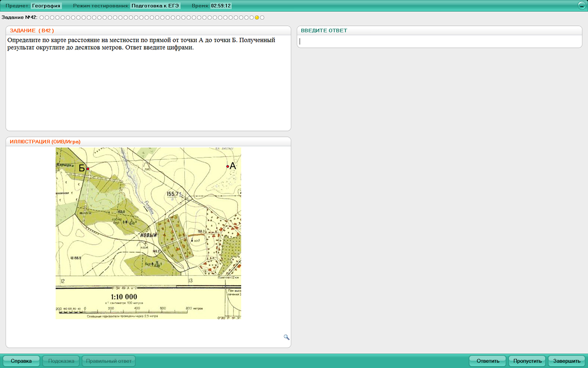Submit with the Ответить button
Image resolution: width=588 pixels, height=368 pixels.
point(487,361)
